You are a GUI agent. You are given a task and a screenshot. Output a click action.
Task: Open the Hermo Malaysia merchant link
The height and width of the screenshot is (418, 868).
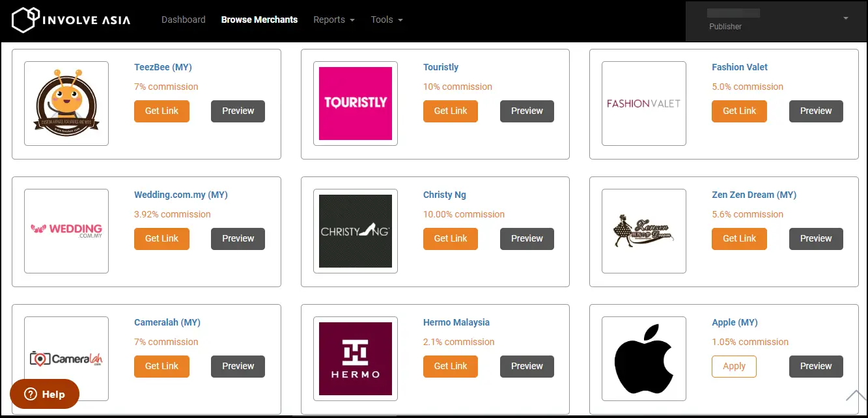[456, 322]
